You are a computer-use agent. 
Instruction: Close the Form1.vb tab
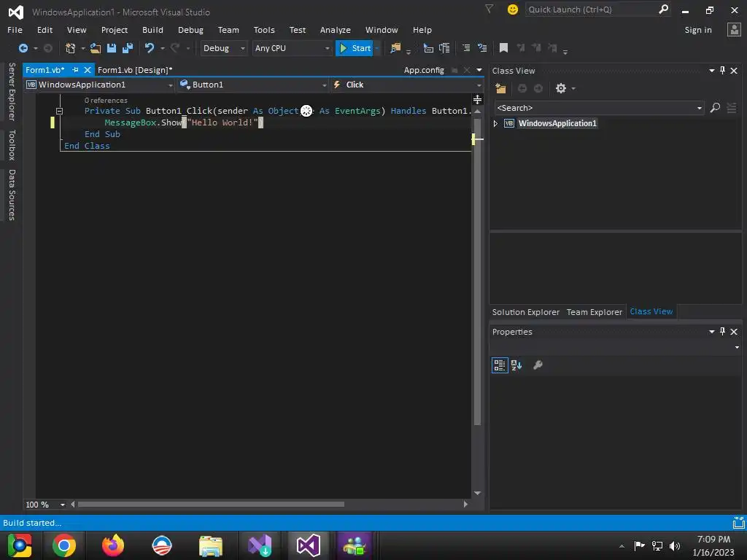point(88,70)
